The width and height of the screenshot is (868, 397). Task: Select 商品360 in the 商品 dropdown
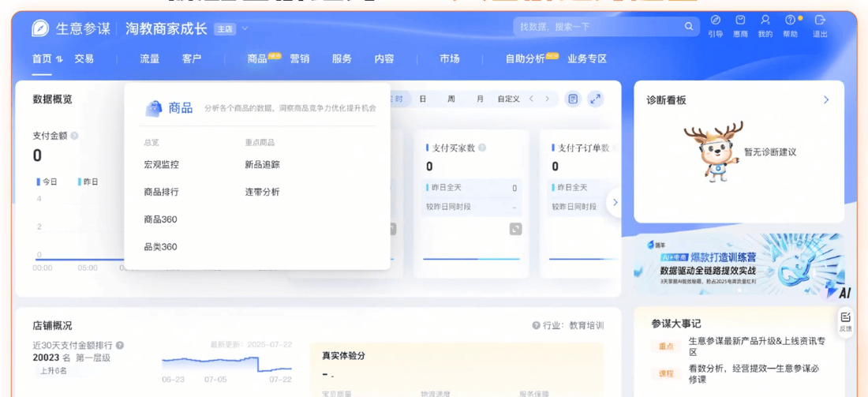pos(160,220)
